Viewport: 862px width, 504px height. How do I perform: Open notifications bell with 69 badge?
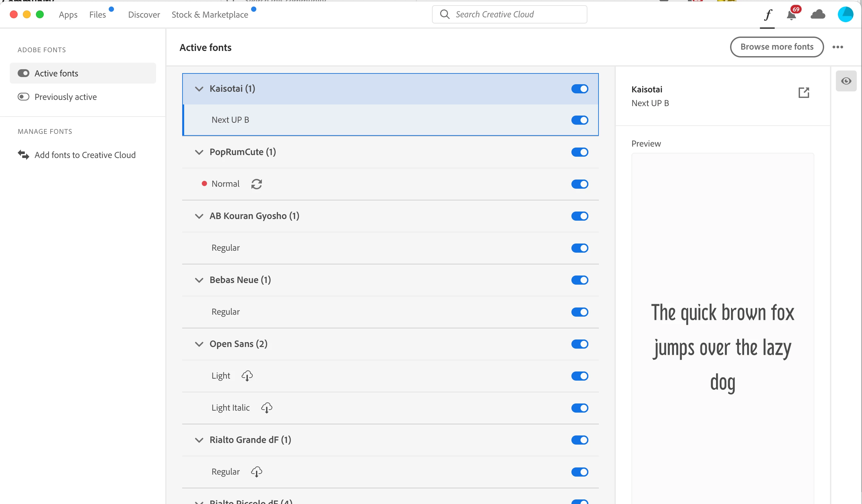[x=791, y=15]
